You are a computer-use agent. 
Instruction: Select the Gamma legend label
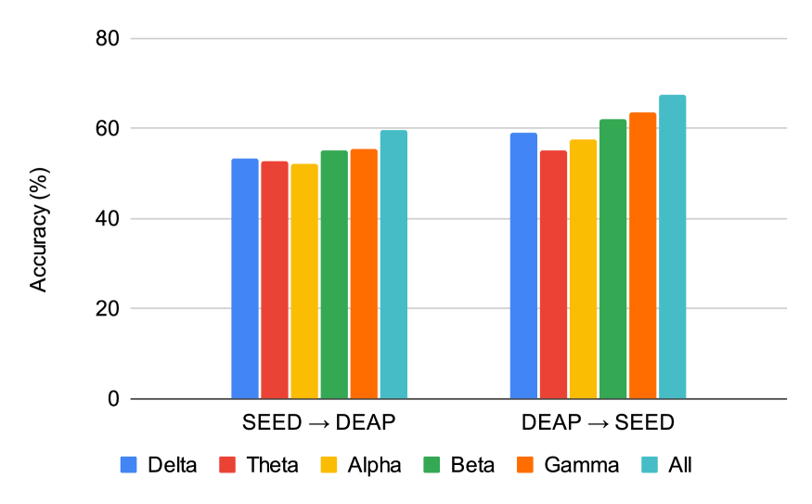581,465
